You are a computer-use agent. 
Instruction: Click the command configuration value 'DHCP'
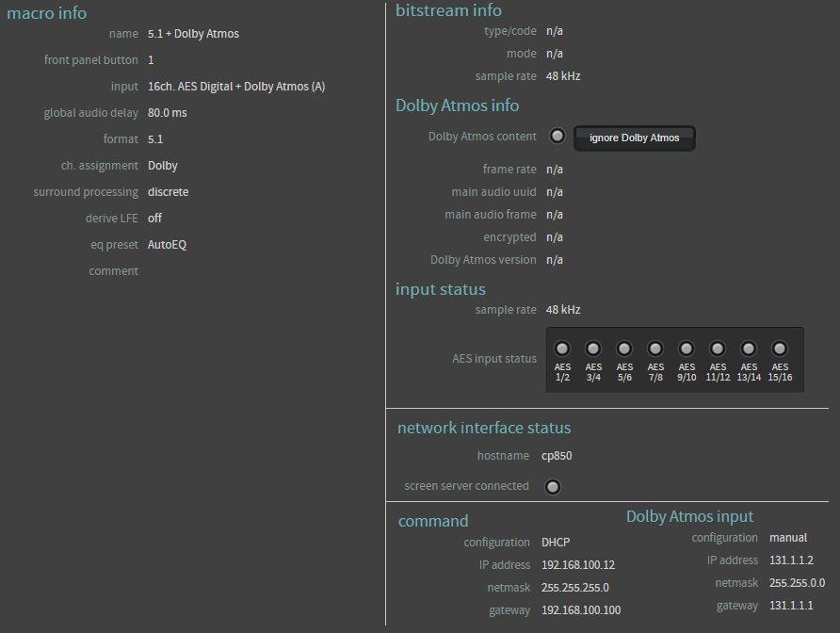pyautogui.click(x=556, y=543)
